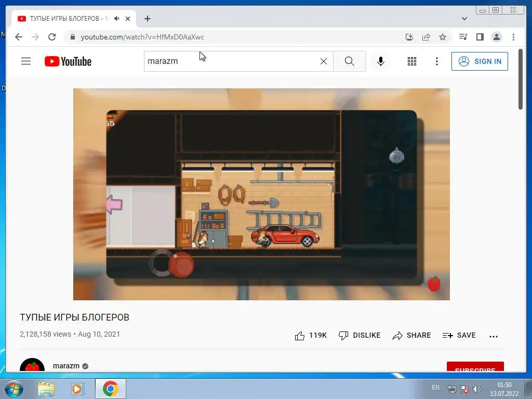Click the Chrome taskbar button

point(110,389)
